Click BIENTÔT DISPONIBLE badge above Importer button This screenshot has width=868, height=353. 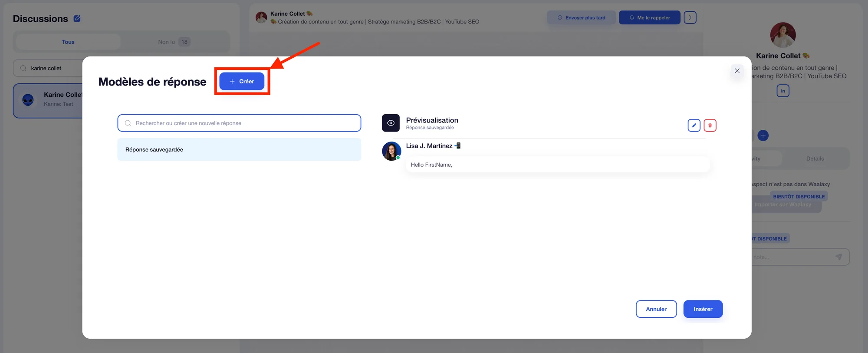(x=799, y=196)
